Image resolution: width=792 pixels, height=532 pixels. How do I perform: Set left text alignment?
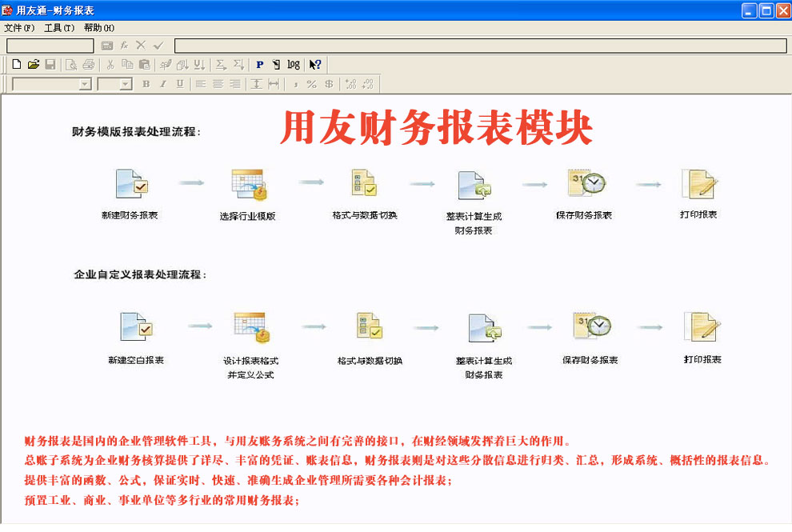[x=201, y=84]
